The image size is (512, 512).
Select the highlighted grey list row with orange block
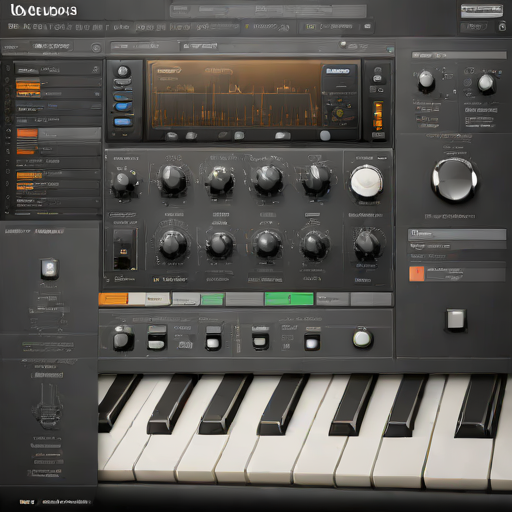pos(59,134)
